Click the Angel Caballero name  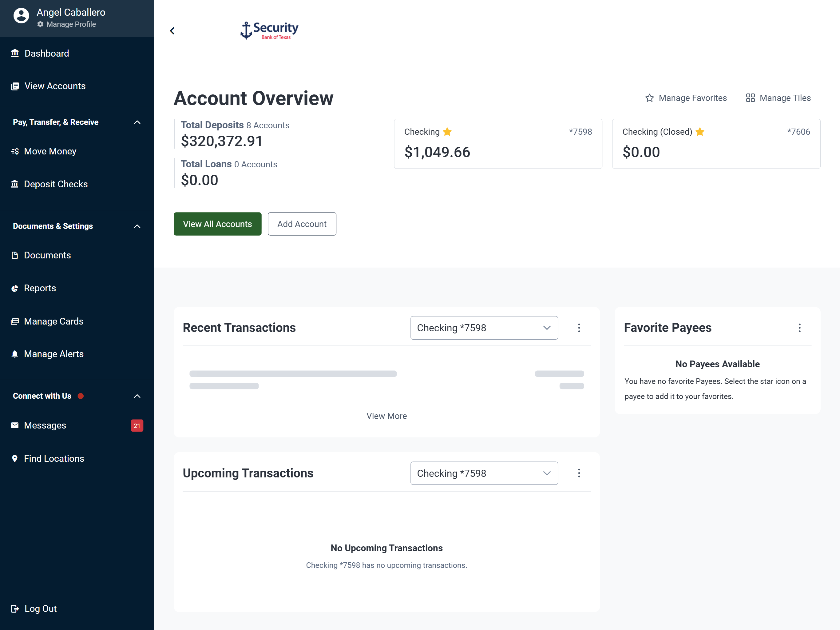click(x=71, y=12)
